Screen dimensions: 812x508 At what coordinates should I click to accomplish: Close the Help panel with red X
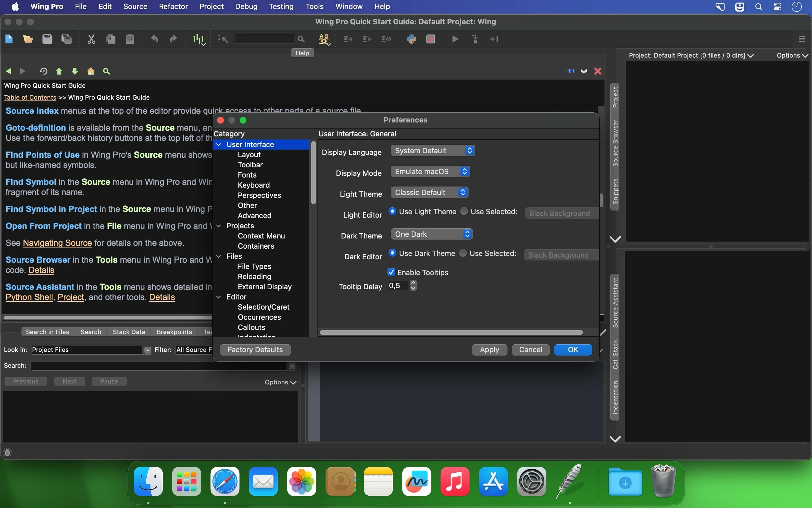pos(598,71)
